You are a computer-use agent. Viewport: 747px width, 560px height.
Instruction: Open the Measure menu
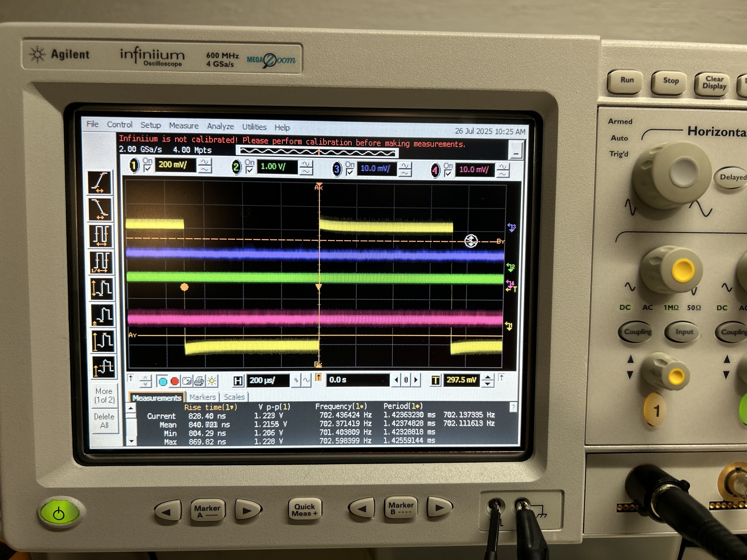184,126
